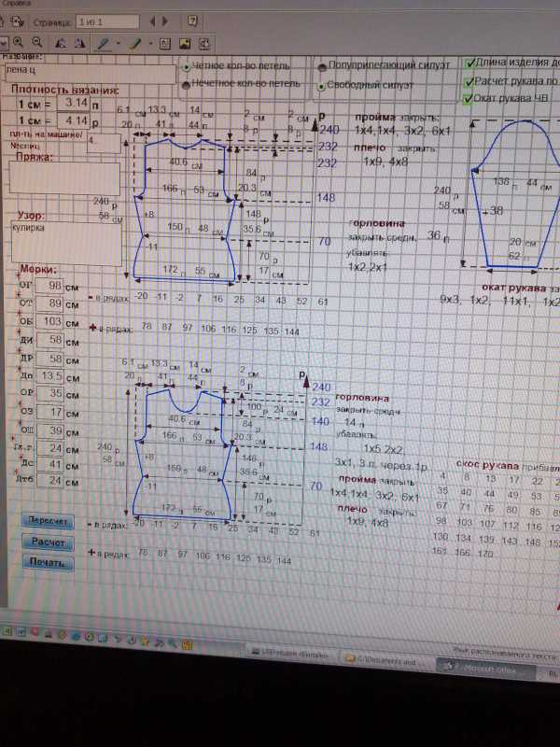Viewport: 560px width, 747px height.
Task: Select 'Четное кол-во петель' radio option
Action: click(x=188, y=66)
